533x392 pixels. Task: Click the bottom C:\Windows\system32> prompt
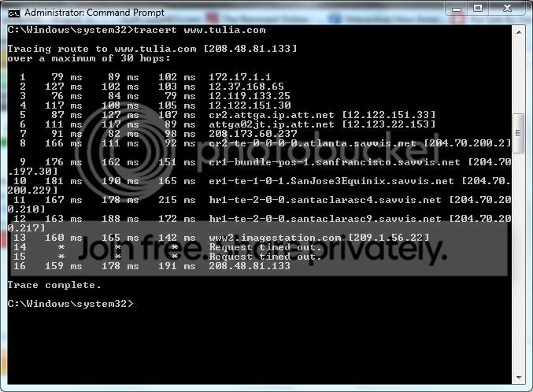[70, 303]
